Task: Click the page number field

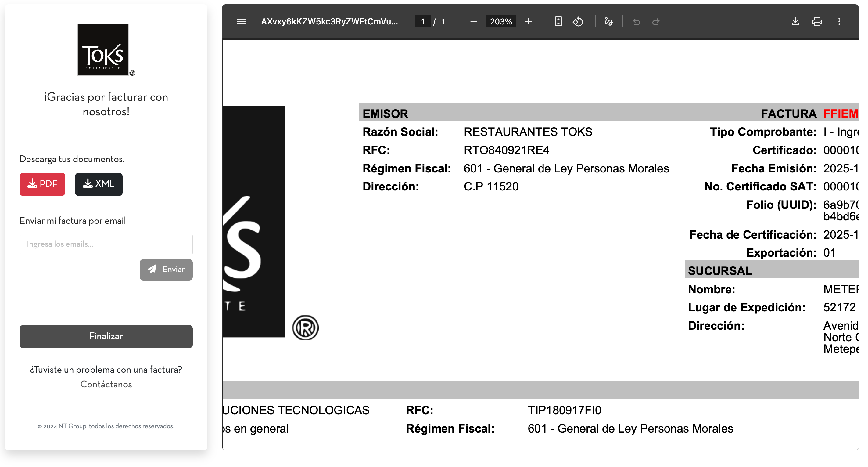Action: 422,22
